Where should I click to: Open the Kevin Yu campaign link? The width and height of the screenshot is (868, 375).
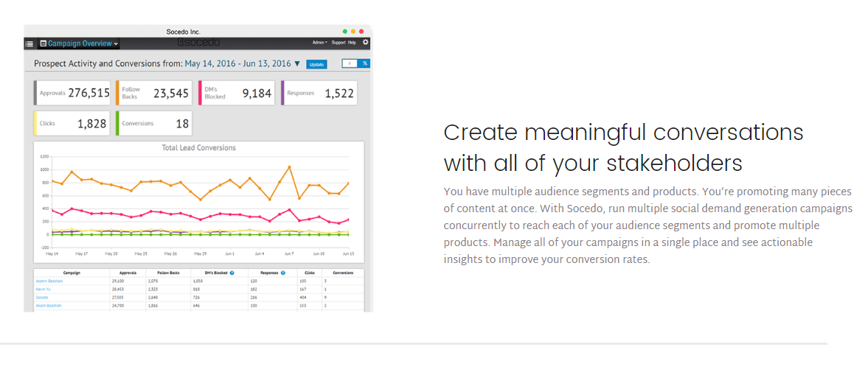pyautogui.click(x=43, y=289)
